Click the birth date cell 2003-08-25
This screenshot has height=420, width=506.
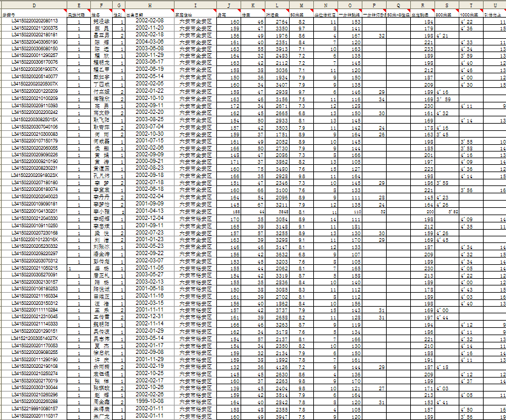pos(150,119)
